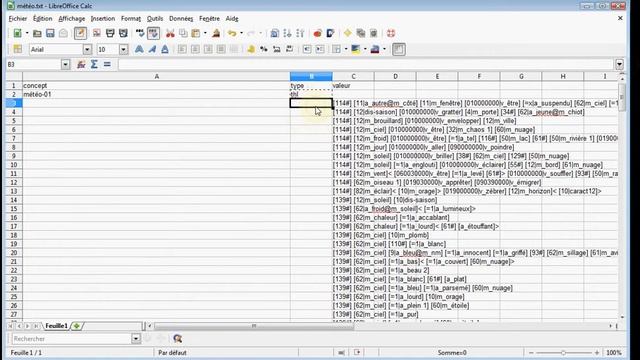Sort descending with the toolbar icon
Image resolution: width=640 pixels, height=360 pixels.
pos(300,33)
